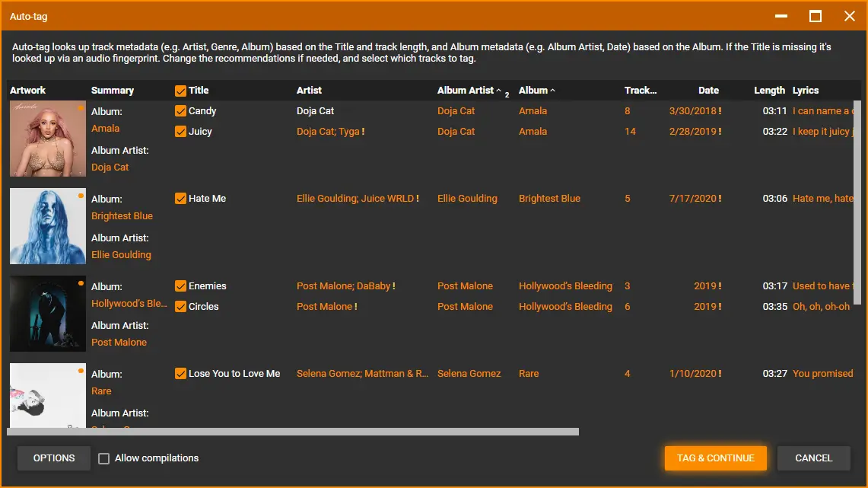Uncheck the Hate Me checkbox
868x488 pixels.
click(180, 198)
